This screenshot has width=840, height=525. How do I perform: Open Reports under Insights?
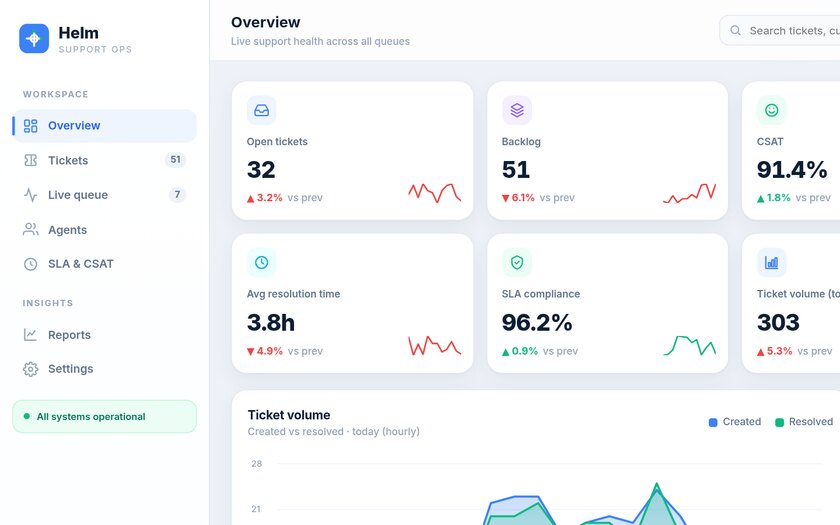104,335
